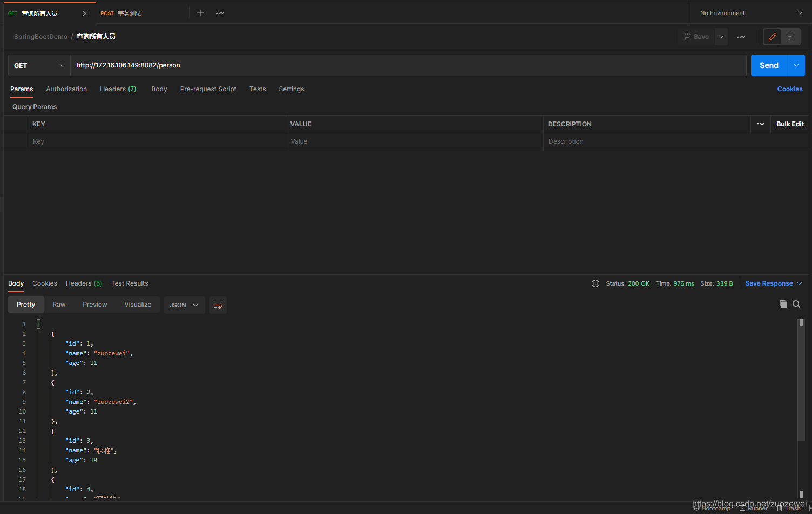Open tab options three-dot menu
The width and height of the screenshot is (812, 514).
click(x=220, y=13)
